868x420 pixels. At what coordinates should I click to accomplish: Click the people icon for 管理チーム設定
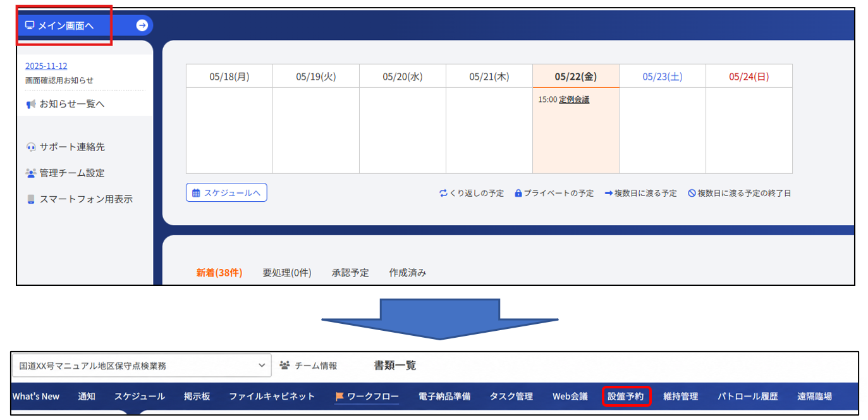coord(31,173)
